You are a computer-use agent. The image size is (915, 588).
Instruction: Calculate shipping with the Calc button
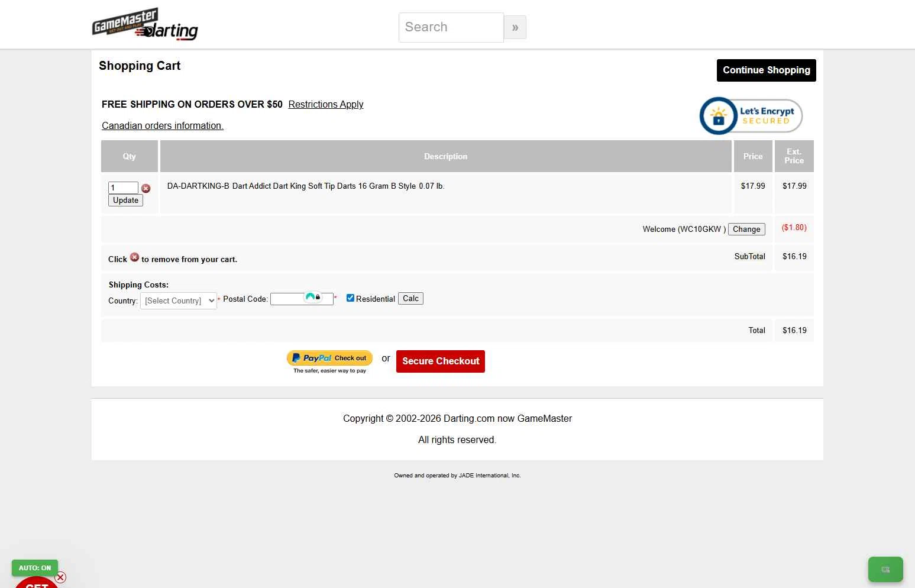[410, 299]
